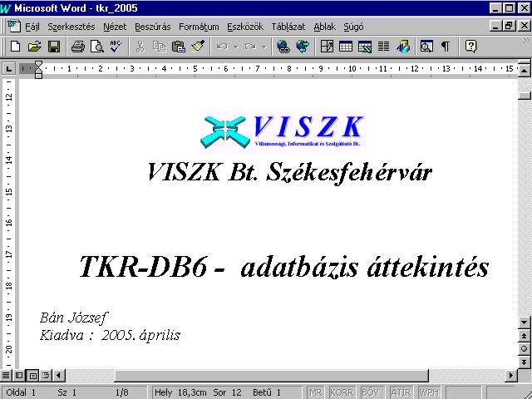This screenshot has width=532, height=399.
Task: Toggle BŐV extend selection indicator
Action: pyautogui.click(x=371, y=392)
